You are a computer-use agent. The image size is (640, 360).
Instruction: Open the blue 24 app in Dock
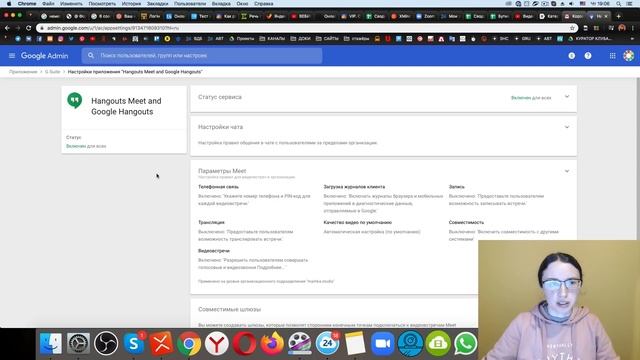327,343
